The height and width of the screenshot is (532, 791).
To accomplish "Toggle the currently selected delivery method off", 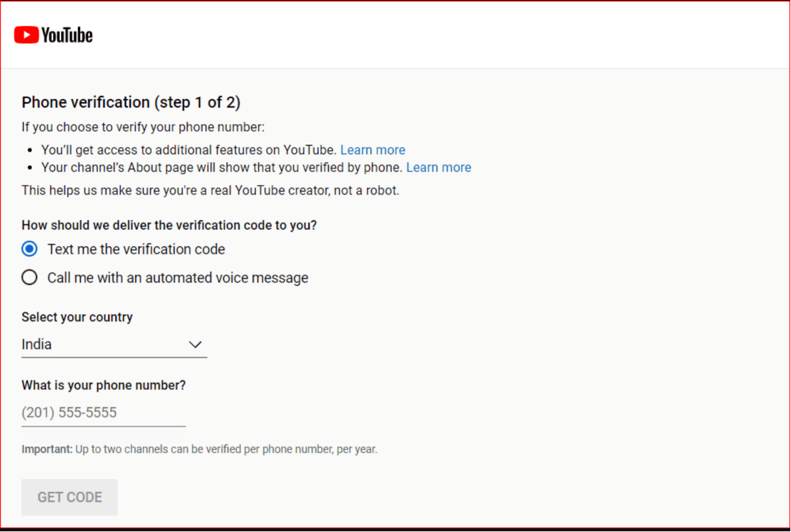I will click(x=29, y=249).
